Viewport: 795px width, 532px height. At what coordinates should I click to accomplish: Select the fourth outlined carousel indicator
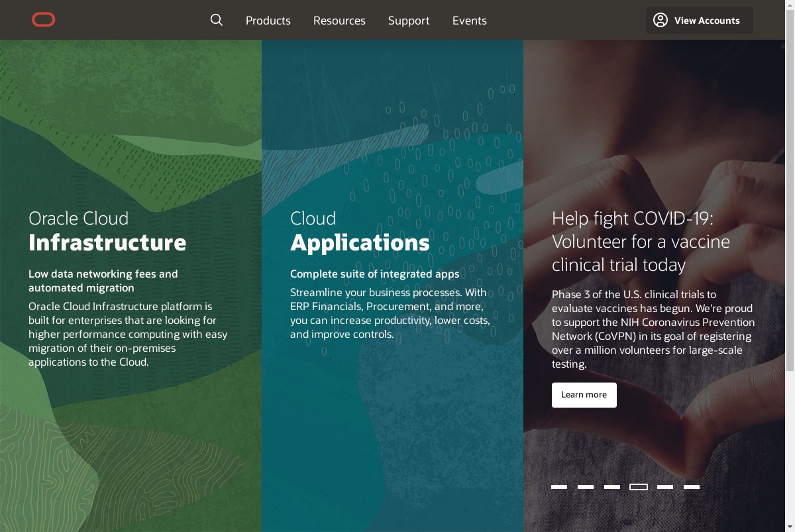coord(639,487)
